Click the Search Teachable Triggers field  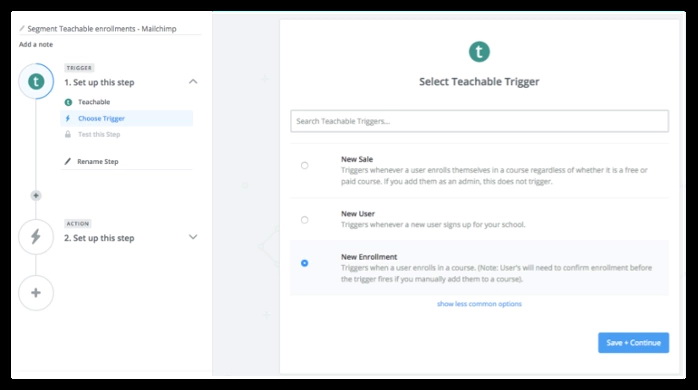[x=479, y=121]
